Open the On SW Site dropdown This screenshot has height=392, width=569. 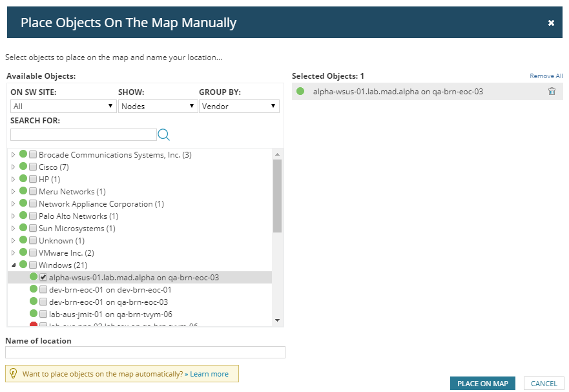pos(63,106)
